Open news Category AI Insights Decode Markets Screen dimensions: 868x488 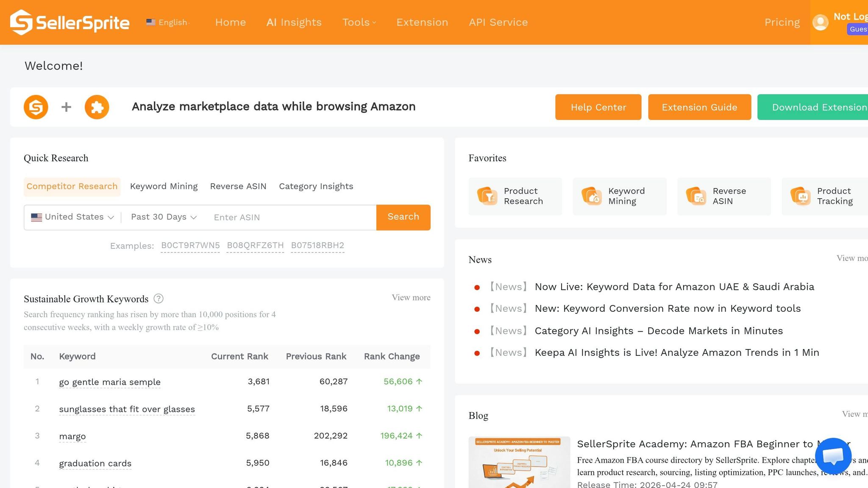click(x=659, y=331)
